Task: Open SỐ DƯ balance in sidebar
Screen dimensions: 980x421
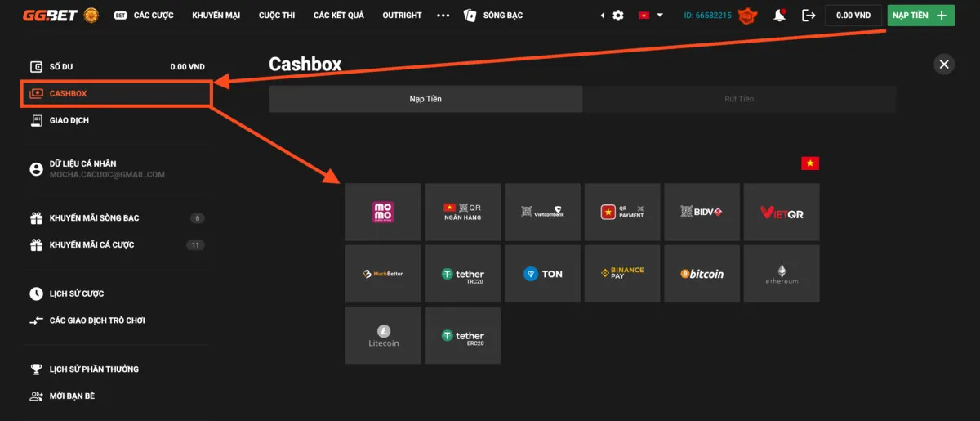Action: 117,67
